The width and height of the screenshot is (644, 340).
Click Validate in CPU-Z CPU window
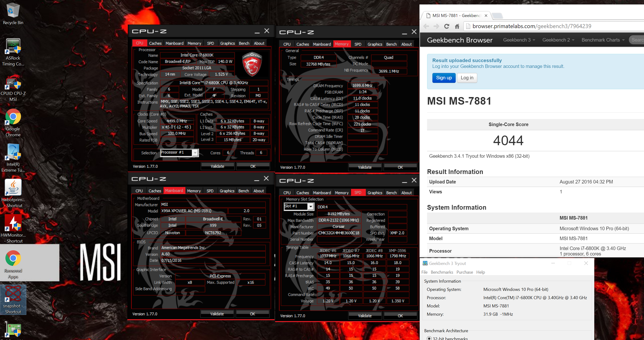point(217,166)
